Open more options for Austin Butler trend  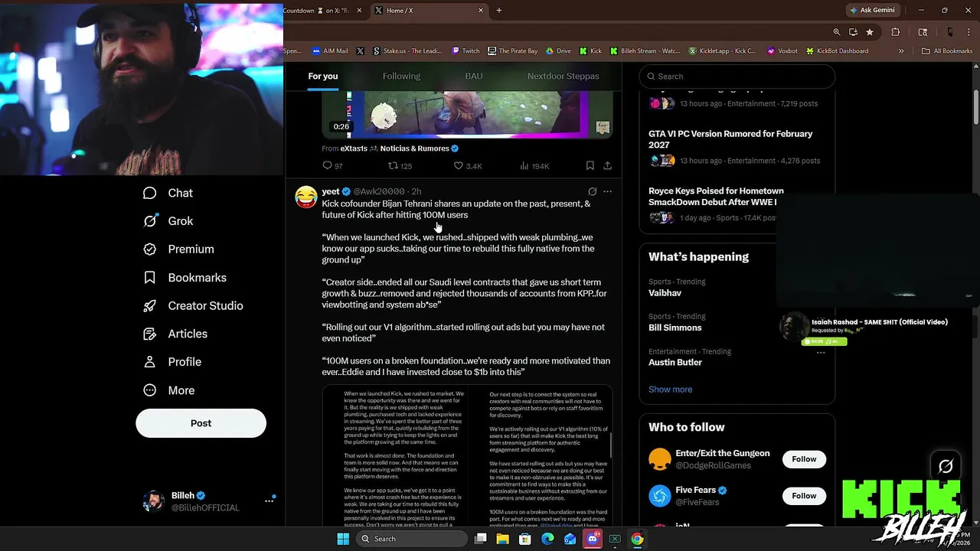pyautogui.click(x=820, y=352)
